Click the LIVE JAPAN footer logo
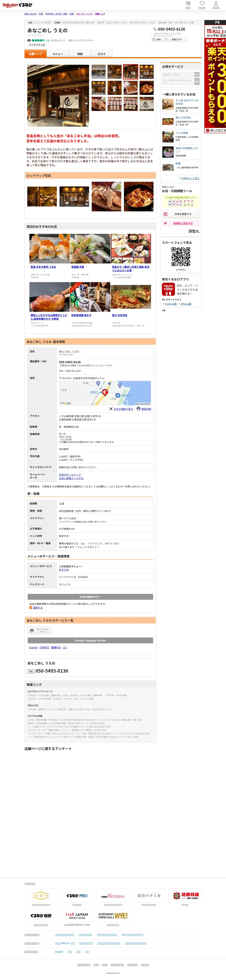Screen dimensions: 226x980 77,916
